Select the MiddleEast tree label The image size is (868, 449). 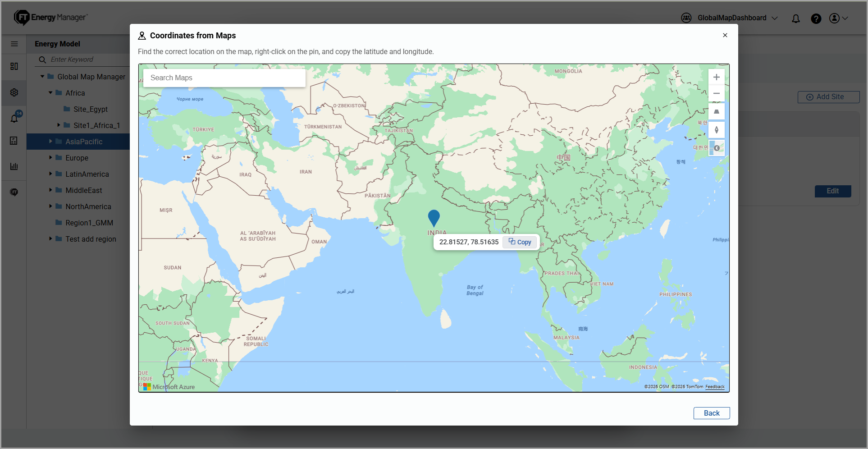84,190
